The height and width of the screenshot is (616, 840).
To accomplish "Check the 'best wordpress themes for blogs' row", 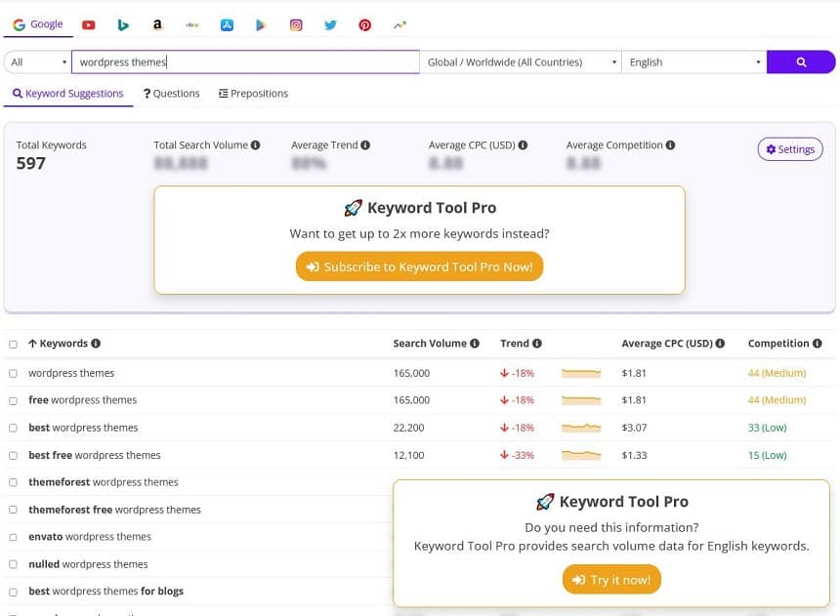I will pos(13,592).
